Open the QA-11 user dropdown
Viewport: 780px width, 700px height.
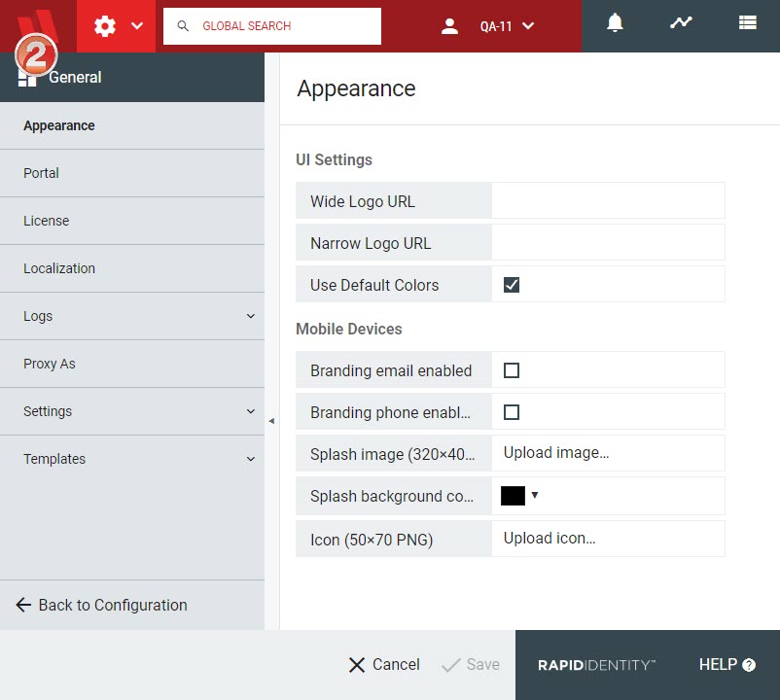(507, 26)
